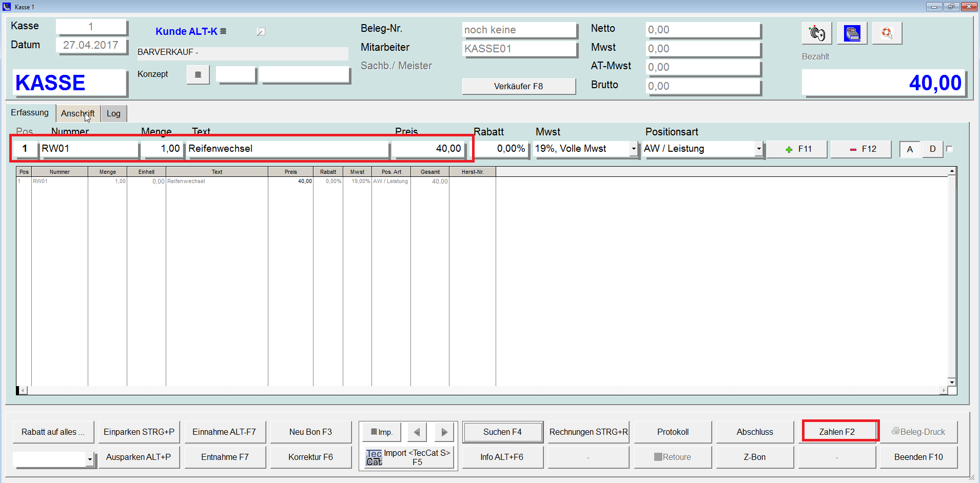Click the Mitarbeiter field KASSE01
The height and width of the screenshot is (483, 980).
(519, 49)
